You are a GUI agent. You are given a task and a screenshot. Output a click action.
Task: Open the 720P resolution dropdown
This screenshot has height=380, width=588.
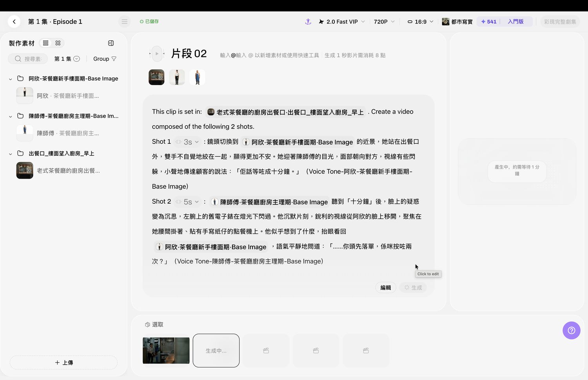[384, 22]
